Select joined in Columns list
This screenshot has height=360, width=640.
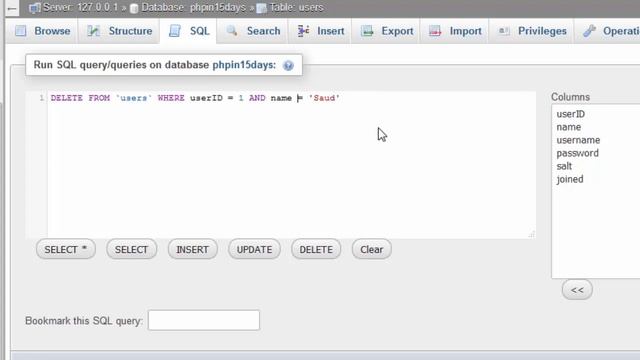click(x=570, y=180)
